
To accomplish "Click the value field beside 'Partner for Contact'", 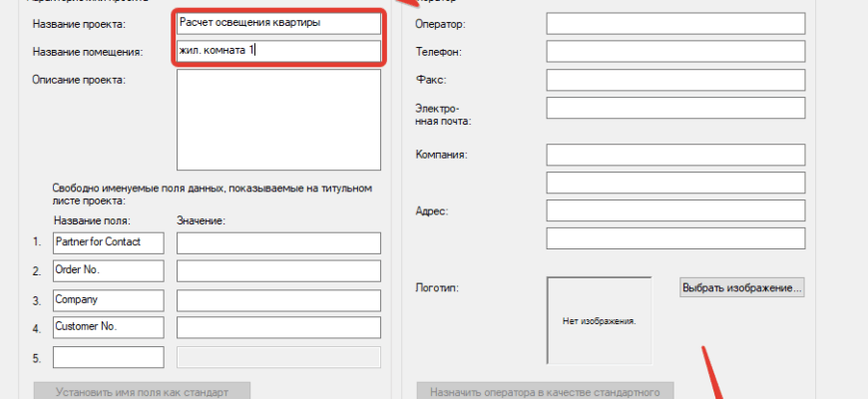I will pos(278,242).
